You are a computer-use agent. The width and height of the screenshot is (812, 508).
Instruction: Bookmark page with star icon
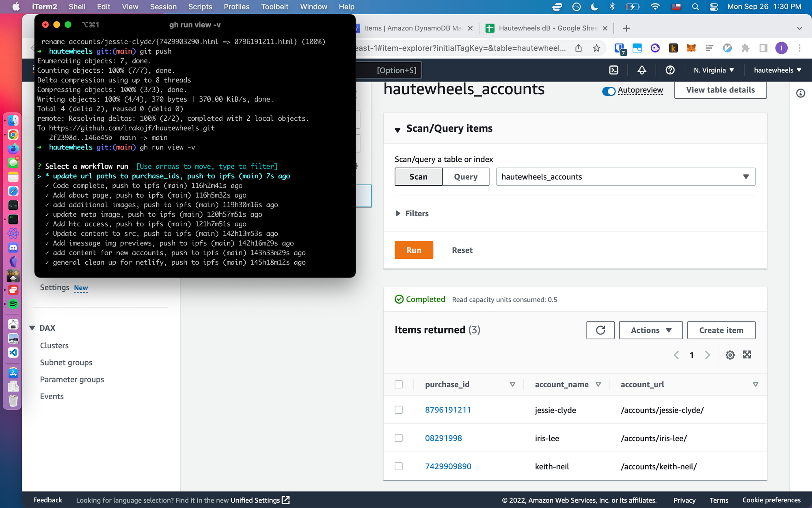(x=596, y=48)
